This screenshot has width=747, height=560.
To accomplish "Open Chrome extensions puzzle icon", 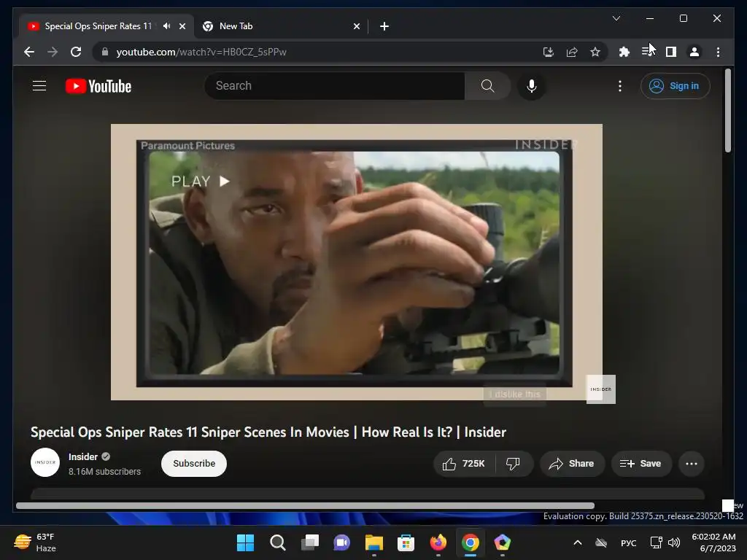I will [x=624, y=52].
